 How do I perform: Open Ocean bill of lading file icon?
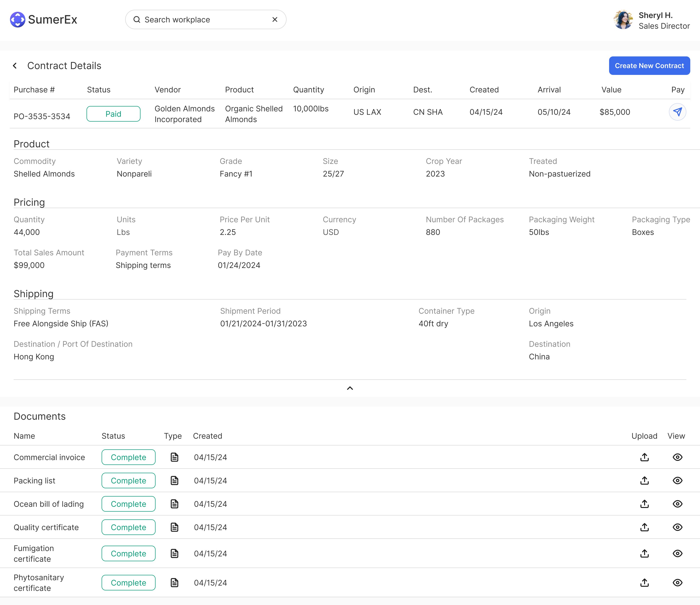pyautogui.click(x=174, y=504)
